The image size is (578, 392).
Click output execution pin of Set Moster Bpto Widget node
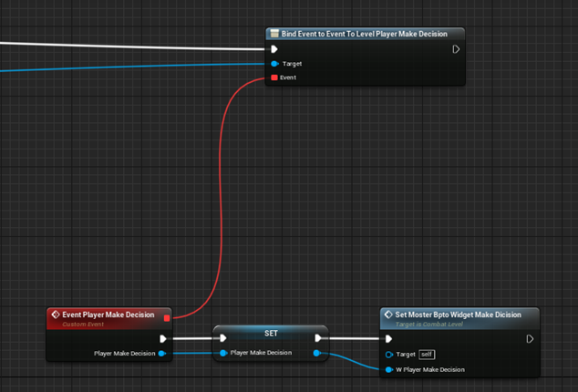click(x=530, y=338)
